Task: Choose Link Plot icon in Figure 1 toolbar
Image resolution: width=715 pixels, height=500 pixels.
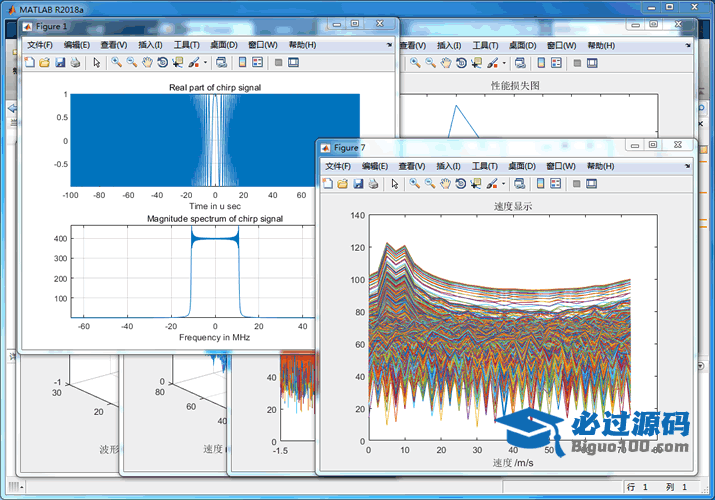Action: [222, 62]
